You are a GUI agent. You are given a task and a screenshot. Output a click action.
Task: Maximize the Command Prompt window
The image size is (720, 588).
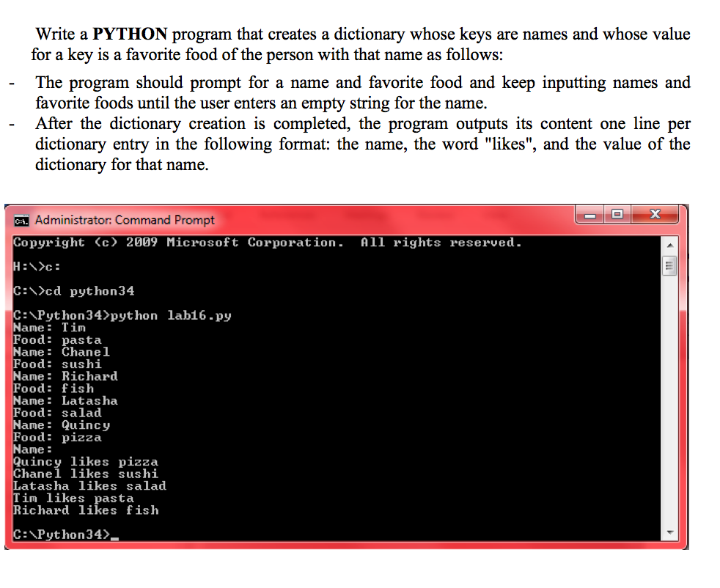617,214
